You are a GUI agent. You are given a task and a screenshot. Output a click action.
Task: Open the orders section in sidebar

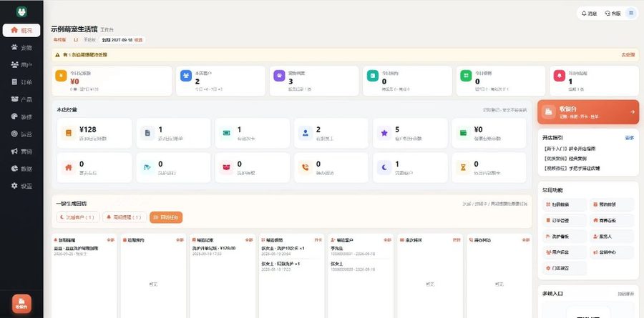click(x=21, y=82)
